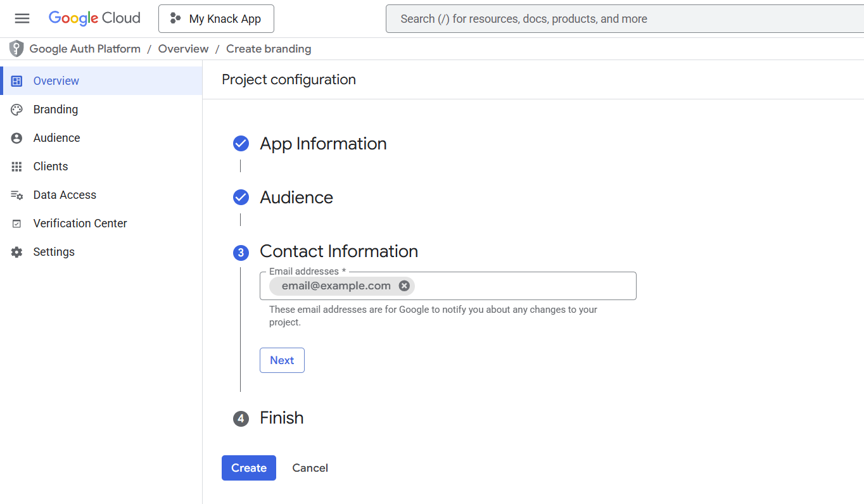
Task: Open the My Knack App project selector
Action: pos(216,19)
